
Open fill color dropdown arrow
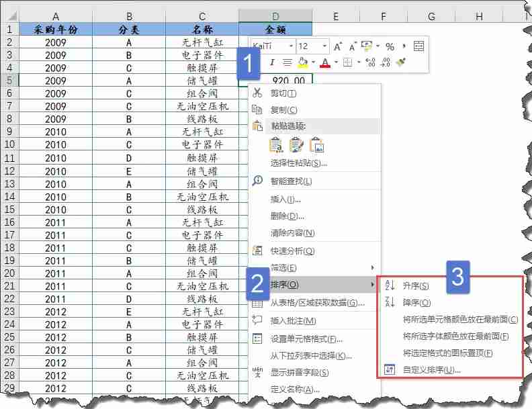313,62
